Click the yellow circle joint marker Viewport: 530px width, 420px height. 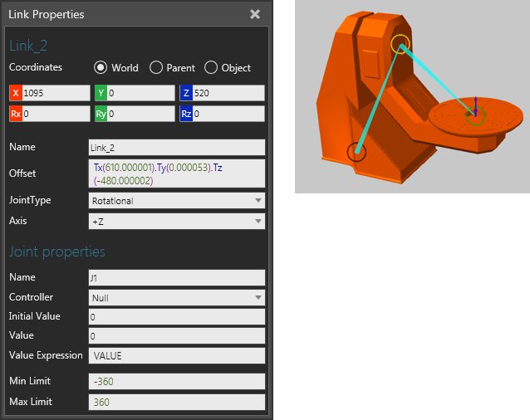pyautogui.click(x=400, y=43)
